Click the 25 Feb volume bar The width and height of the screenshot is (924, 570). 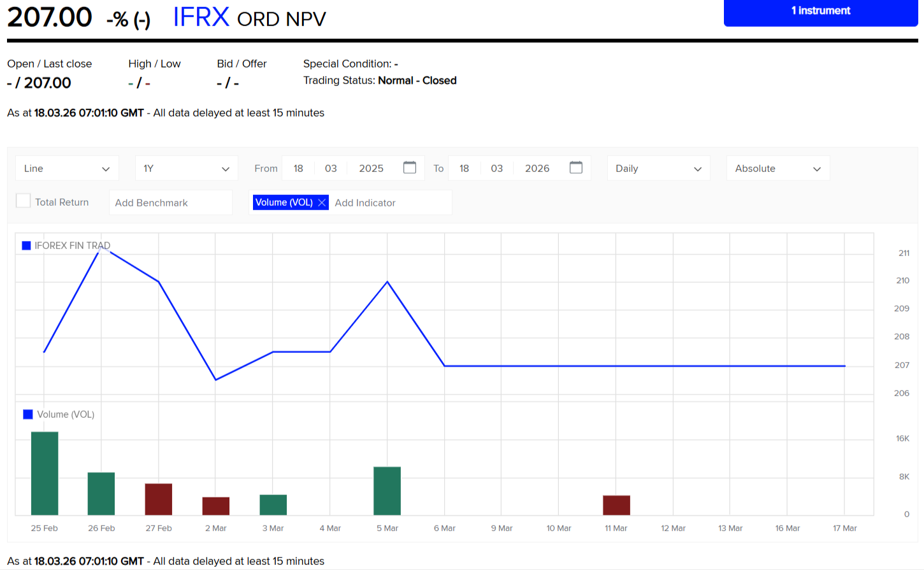(45, 473)
